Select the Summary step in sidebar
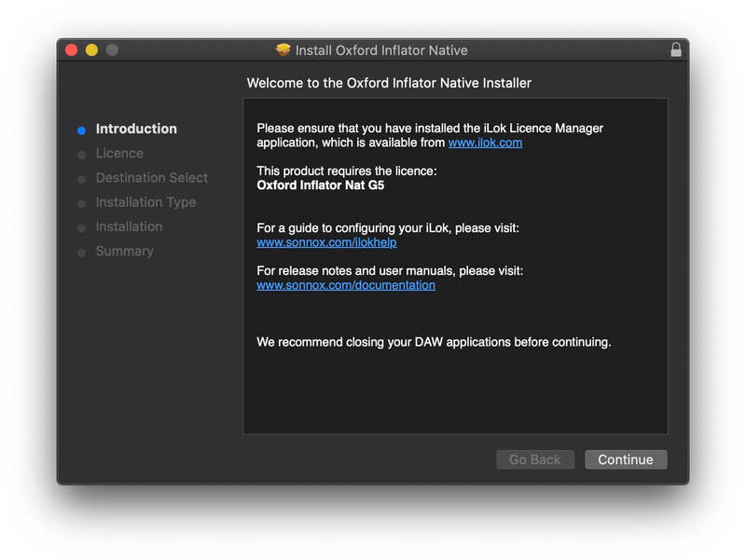746x560 pixels. tap(125, 252)
